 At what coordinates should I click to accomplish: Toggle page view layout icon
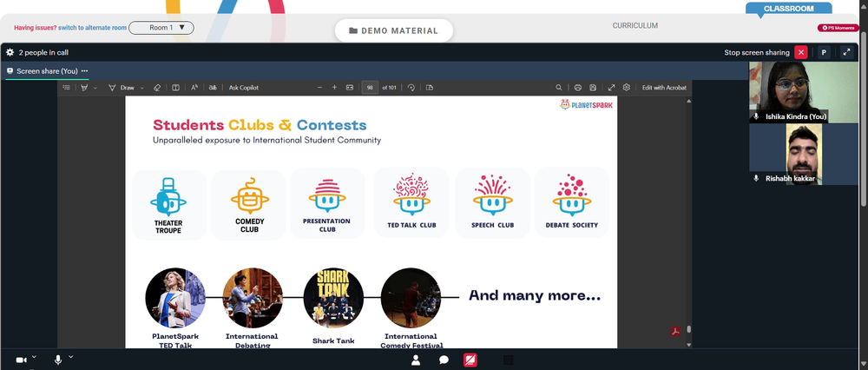(175, 88)
